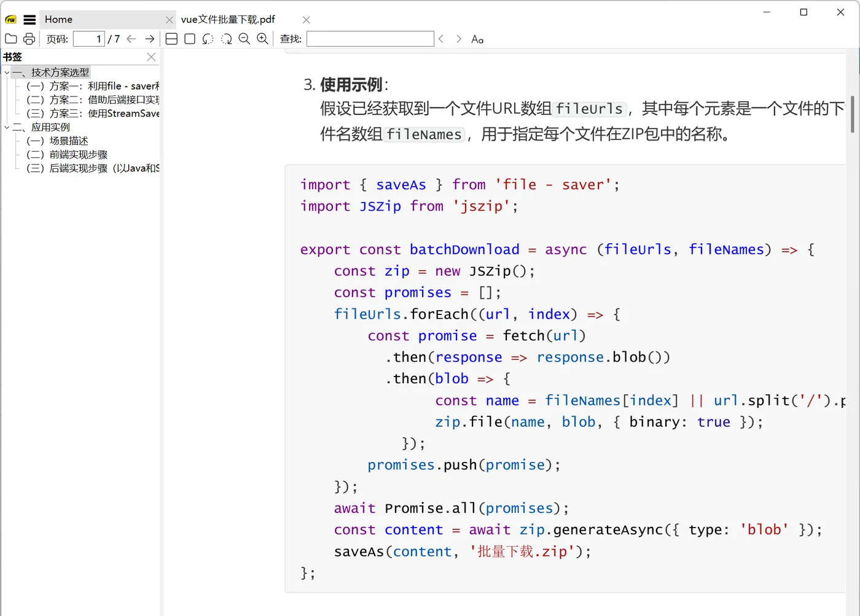The width and height of the screenshot is (860, 616).
Task: Click the 查找 search input box
Action: tap(370, 39)
